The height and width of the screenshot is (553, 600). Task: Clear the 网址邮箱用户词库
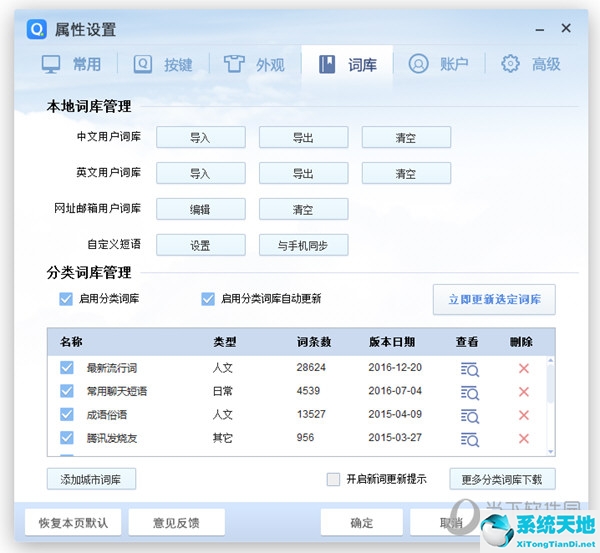pyautogui.click(x=303, y=209)
